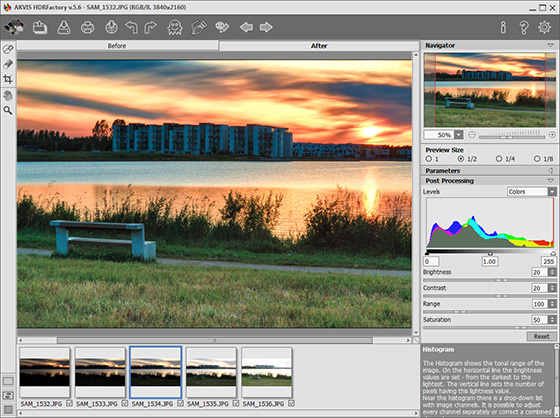
Task: Open the AKVIS home page icon
Action: pyautogui.click(x=14, y=27)
